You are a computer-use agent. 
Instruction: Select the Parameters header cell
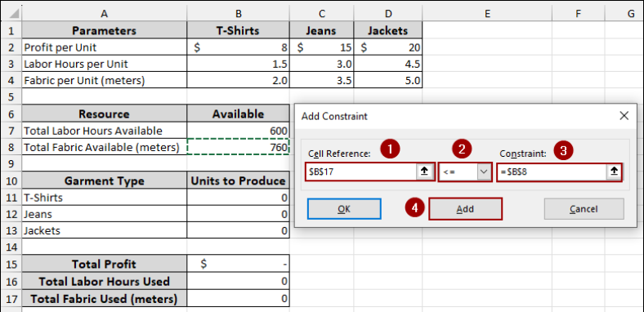pos(105,30)
